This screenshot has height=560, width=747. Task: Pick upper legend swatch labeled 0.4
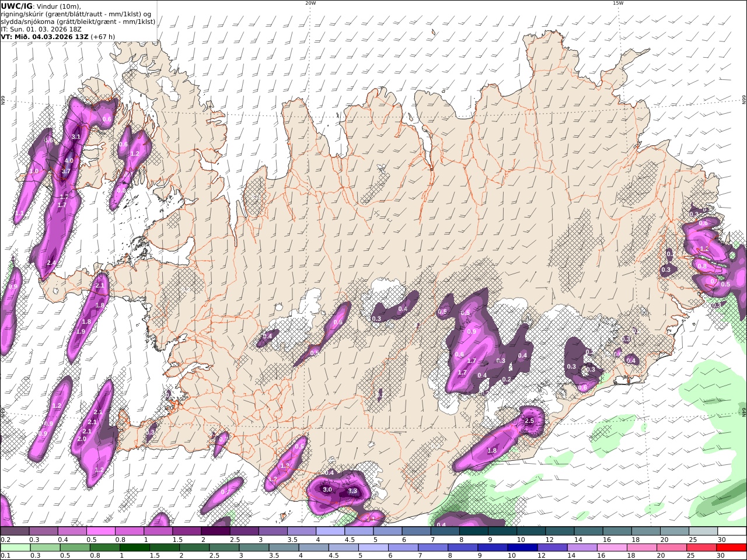[x=72, y=531]
